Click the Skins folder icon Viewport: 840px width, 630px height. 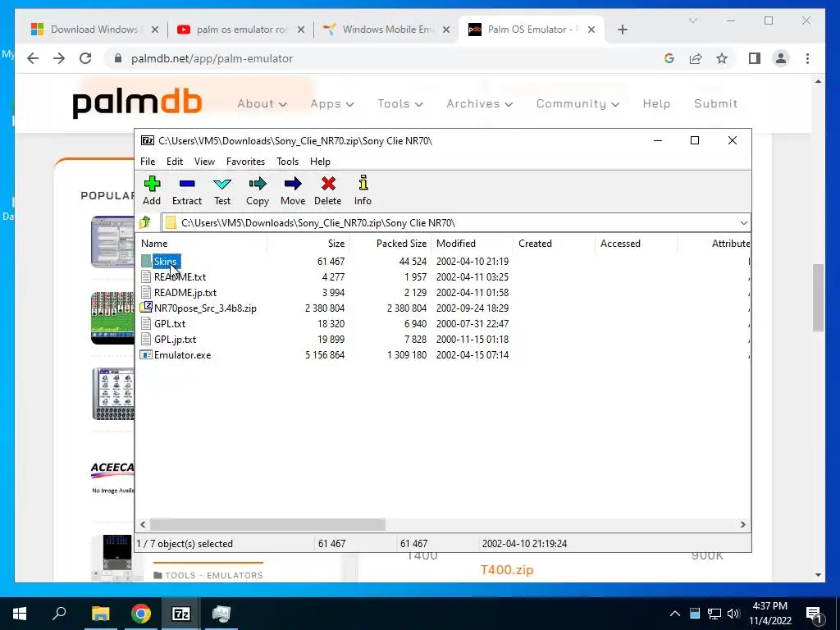coord(146,262)
